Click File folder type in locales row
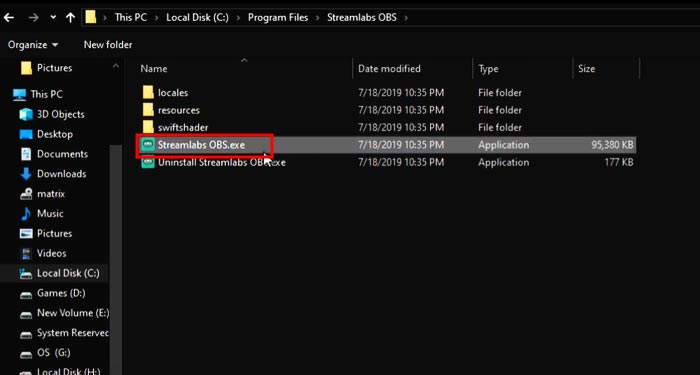Image resolution: width=700 pixels, height=375 pixels. coord(500,93)
